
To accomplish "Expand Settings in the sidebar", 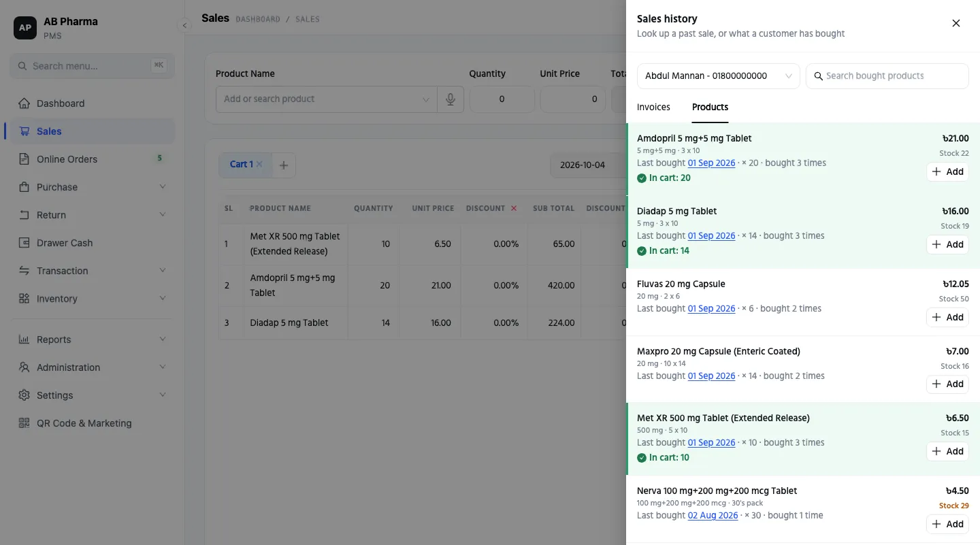I will 93,395.
